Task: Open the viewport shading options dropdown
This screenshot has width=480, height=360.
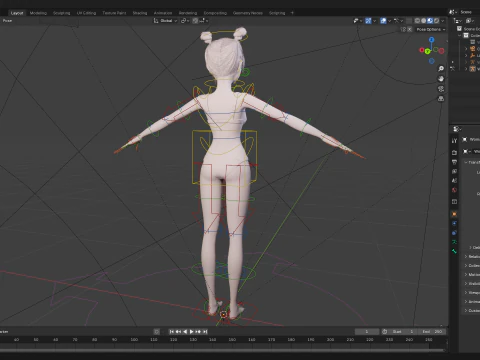Action: (x=443, y=21)
